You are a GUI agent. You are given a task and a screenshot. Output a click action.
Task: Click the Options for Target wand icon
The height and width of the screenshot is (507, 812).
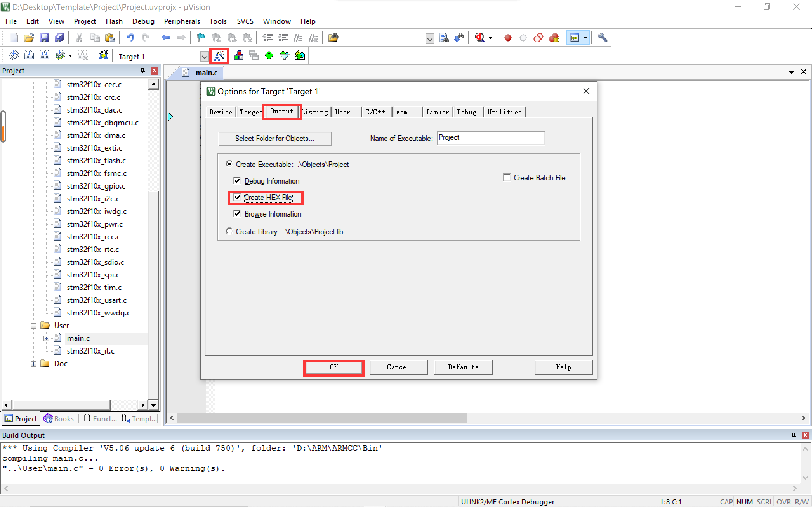pyautogui.click(x=220, y=56)
